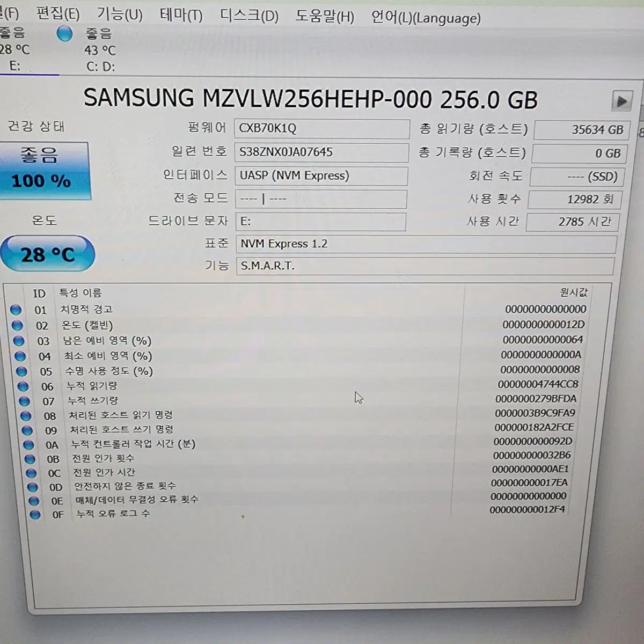Click the total host writes value 0 GB

579,153
